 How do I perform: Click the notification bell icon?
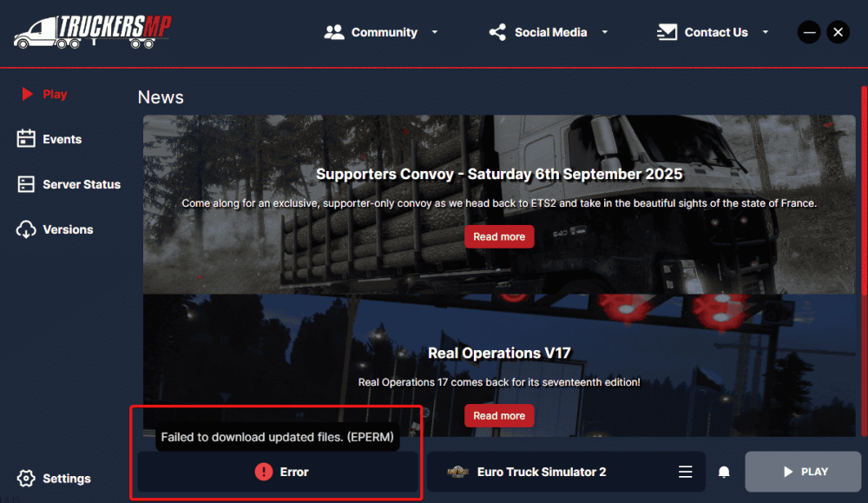(x=723, y=472)
